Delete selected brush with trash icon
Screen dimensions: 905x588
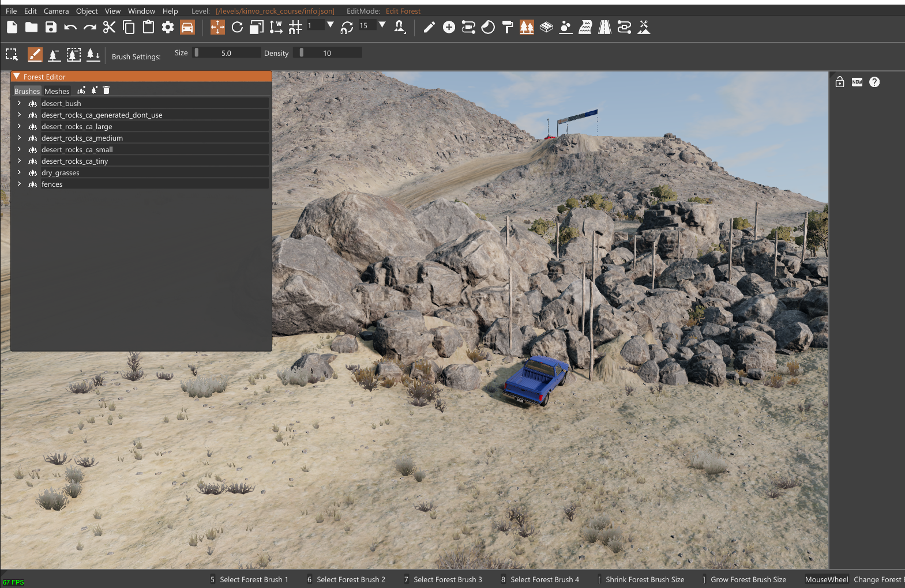point(106,91)
